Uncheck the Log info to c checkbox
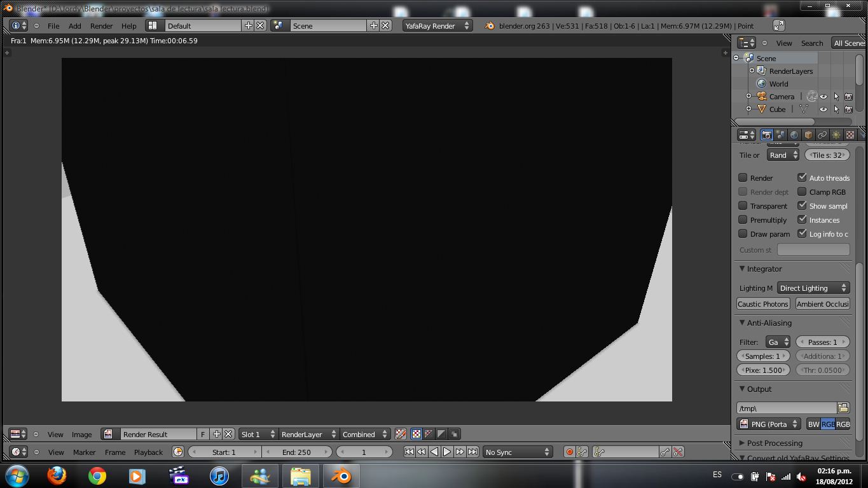The height and width of the screenshot is (488, 868). click(x=802, y=234)
